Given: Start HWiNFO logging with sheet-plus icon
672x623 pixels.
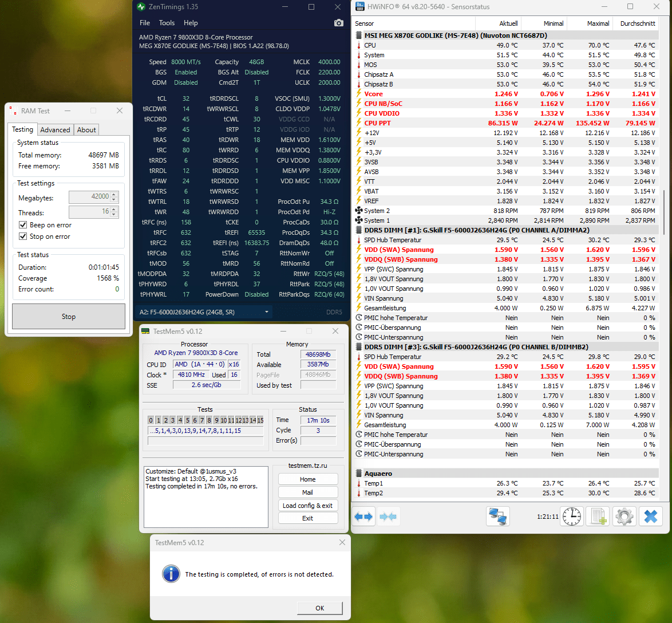Looking at the screenshot, I should tap(598, 516).
